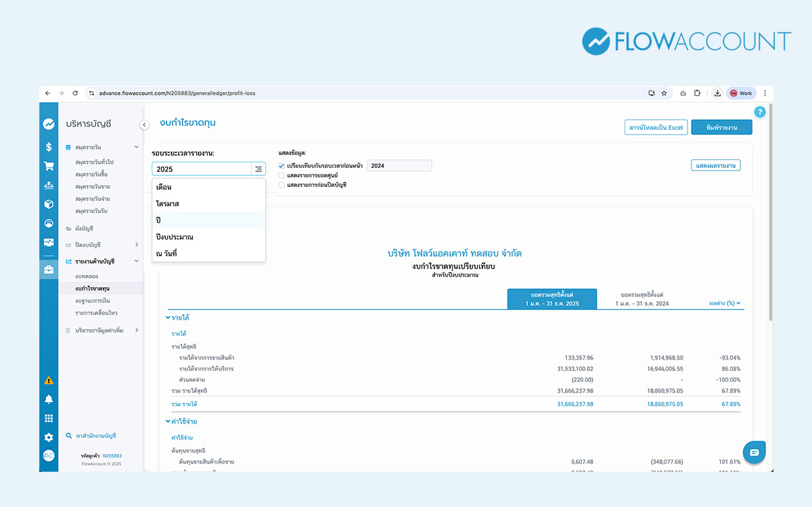
Task: Open the shopping cart icon in sidebar
Action: (x=49, y=166)
